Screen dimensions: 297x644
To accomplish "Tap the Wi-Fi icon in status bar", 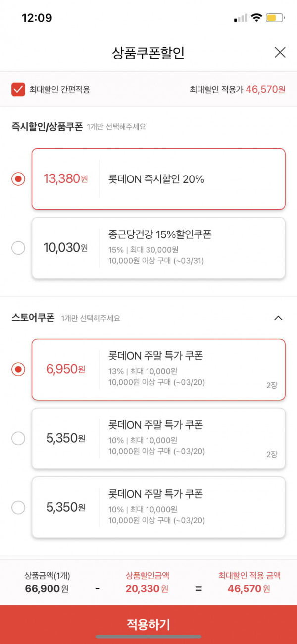I will coord(256,18).
